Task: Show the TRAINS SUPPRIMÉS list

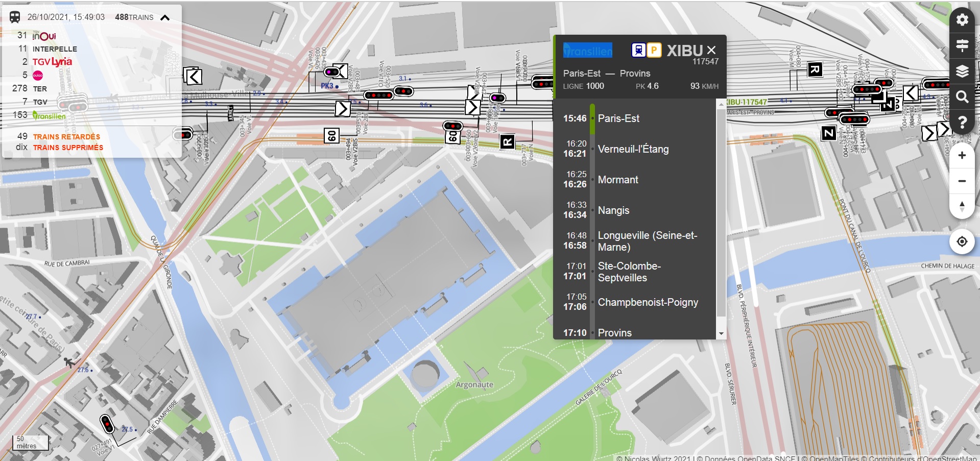Action: [x=68, y=148]
